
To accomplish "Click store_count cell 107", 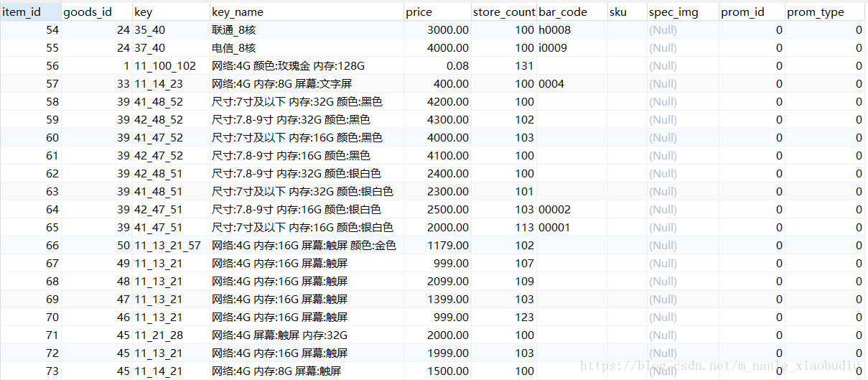I will coord(504,263).
